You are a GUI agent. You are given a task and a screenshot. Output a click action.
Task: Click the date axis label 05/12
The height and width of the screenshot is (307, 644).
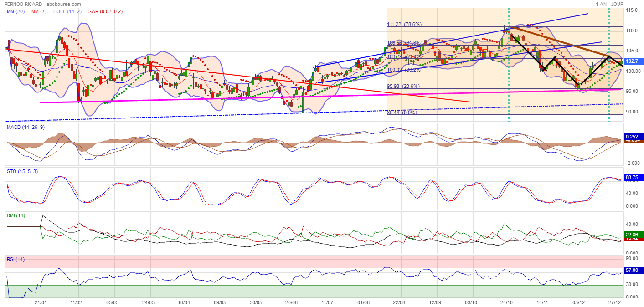click(579, 302)
